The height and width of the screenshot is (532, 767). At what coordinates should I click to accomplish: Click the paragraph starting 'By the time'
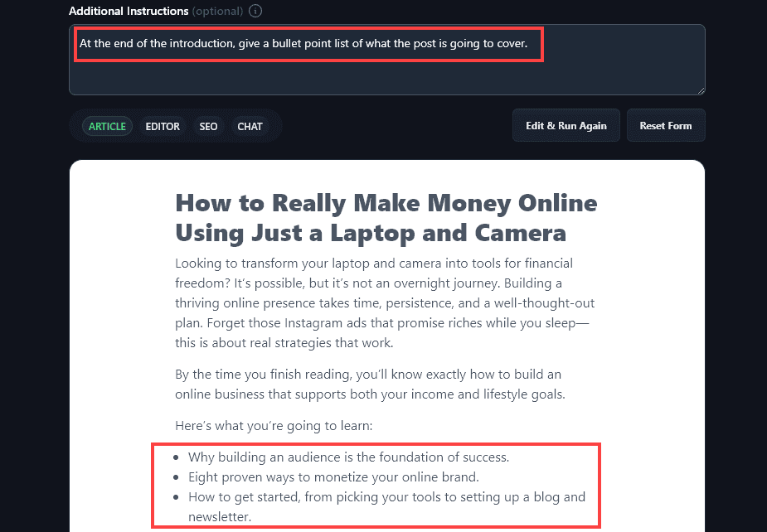(371, 384)
